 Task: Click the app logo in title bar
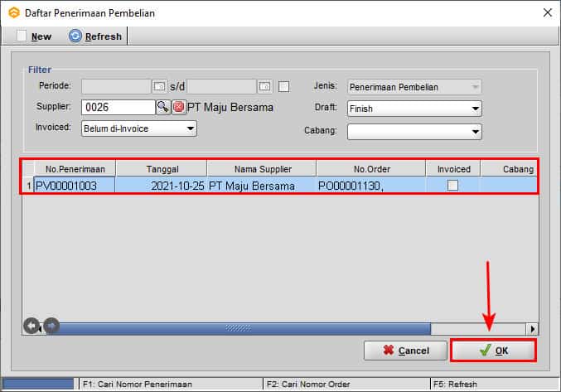click(x=13, y=12)
